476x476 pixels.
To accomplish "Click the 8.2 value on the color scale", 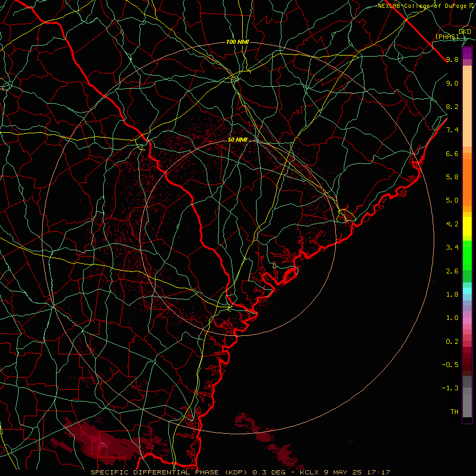I will pos(452,106).
